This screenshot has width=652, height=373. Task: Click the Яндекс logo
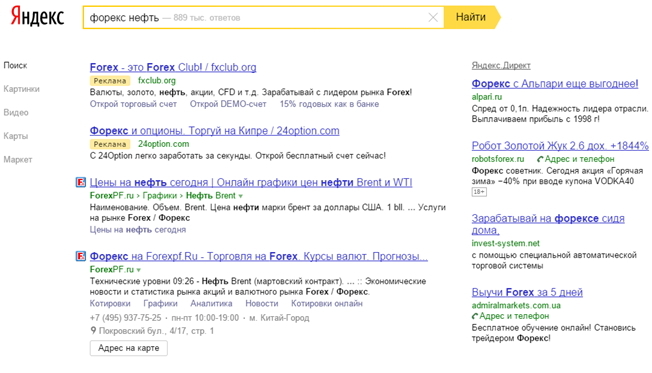[x=37, y=17]
